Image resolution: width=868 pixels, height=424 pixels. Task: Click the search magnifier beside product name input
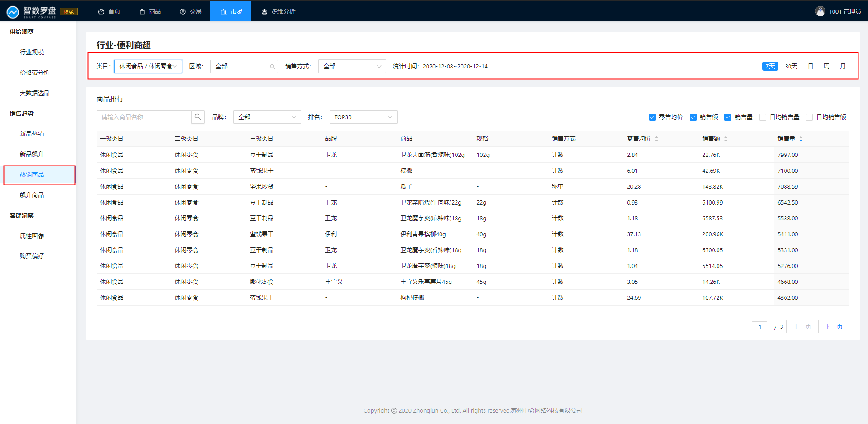pyautogui.click(x=198, y=117)
